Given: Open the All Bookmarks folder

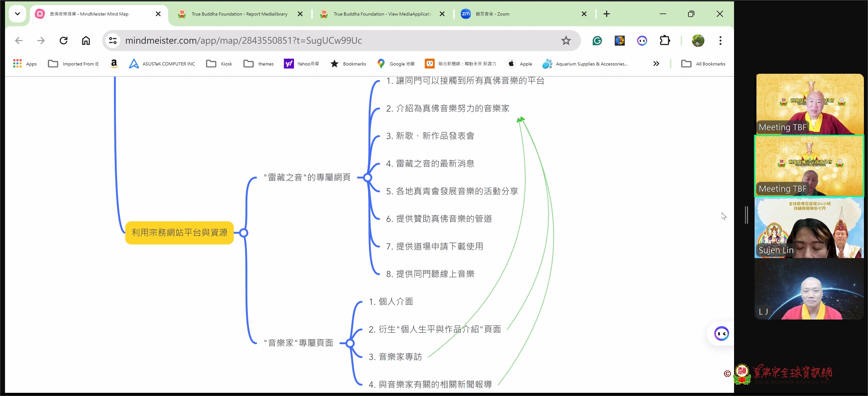Looking at the screenshot, I should tap(703, 64).
